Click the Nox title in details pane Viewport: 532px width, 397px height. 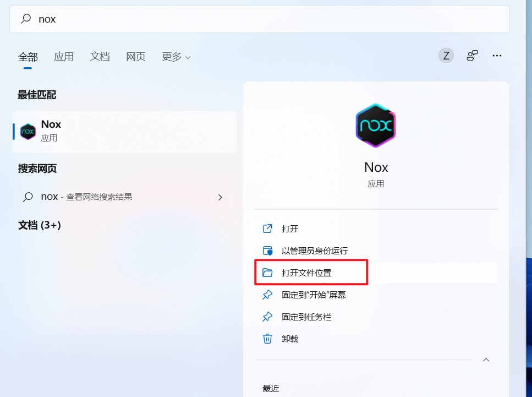(376, 167)
